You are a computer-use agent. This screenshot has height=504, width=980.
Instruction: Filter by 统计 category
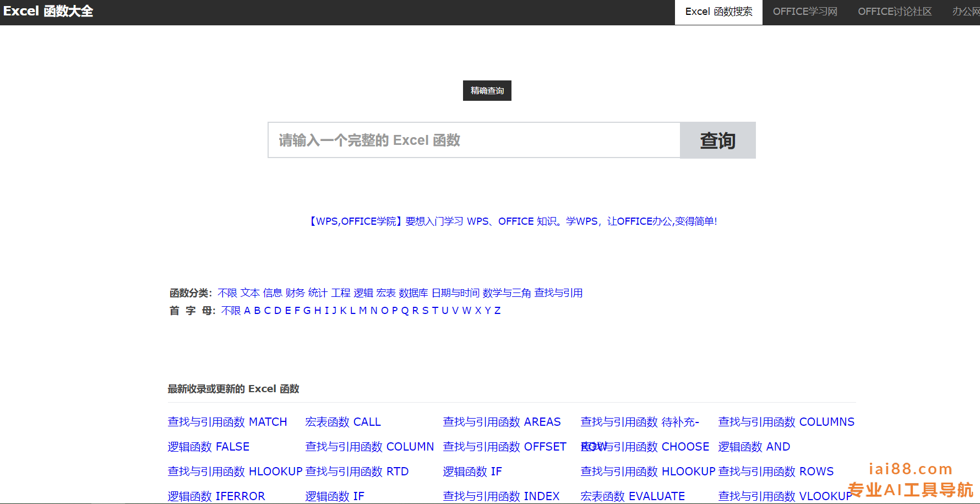pos(318,293)
